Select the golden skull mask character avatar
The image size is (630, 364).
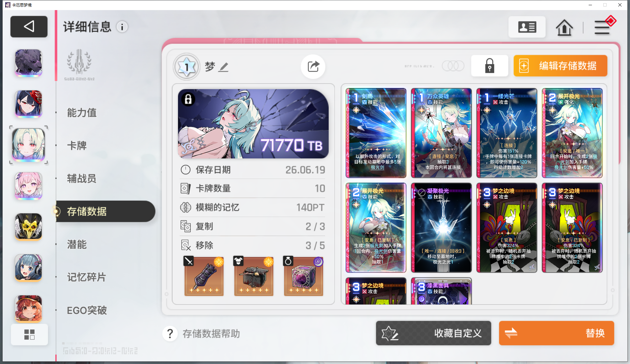click(29, 227)
